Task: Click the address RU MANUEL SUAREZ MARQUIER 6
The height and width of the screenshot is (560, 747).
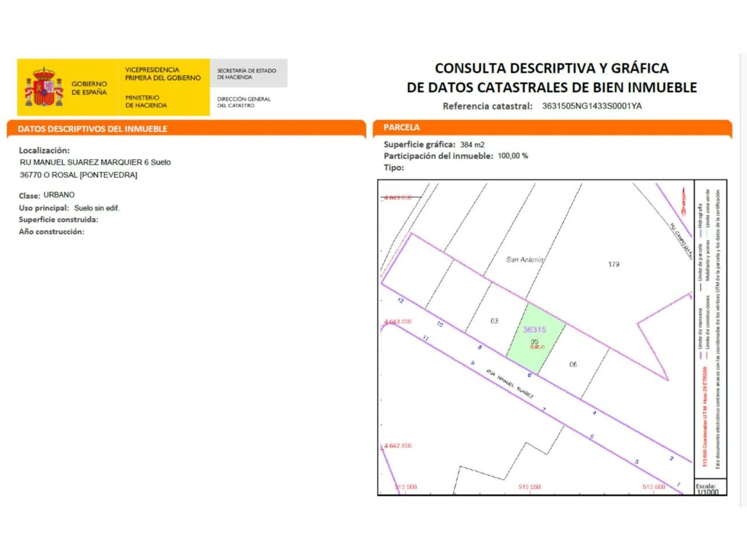Action: [95, 162]
